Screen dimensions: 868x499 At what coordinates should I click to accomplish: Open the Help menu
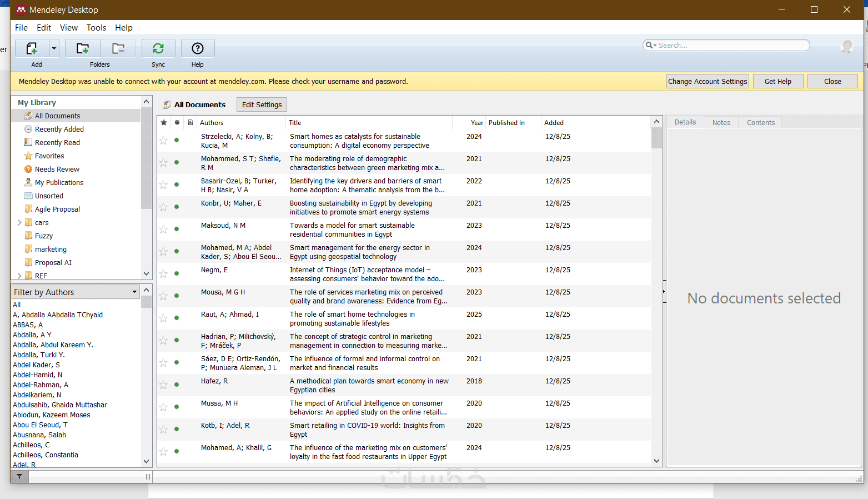124,28
